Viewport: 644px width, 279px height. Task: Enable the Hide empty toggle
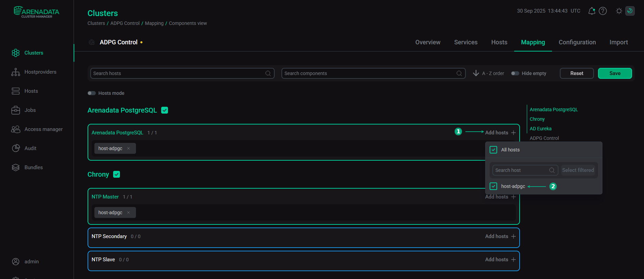pyautogui.click(x=515, y=73)
